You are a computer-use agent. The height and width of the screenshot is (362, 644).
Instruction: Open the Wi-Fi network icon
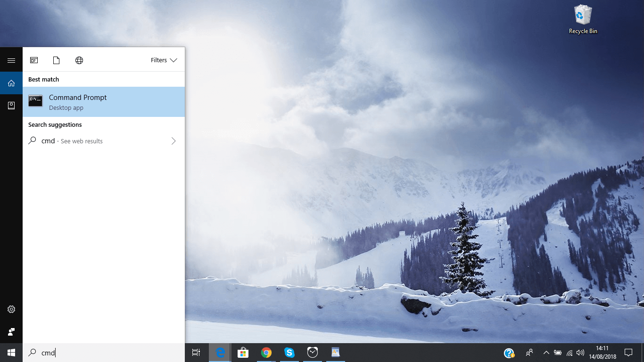570,353
